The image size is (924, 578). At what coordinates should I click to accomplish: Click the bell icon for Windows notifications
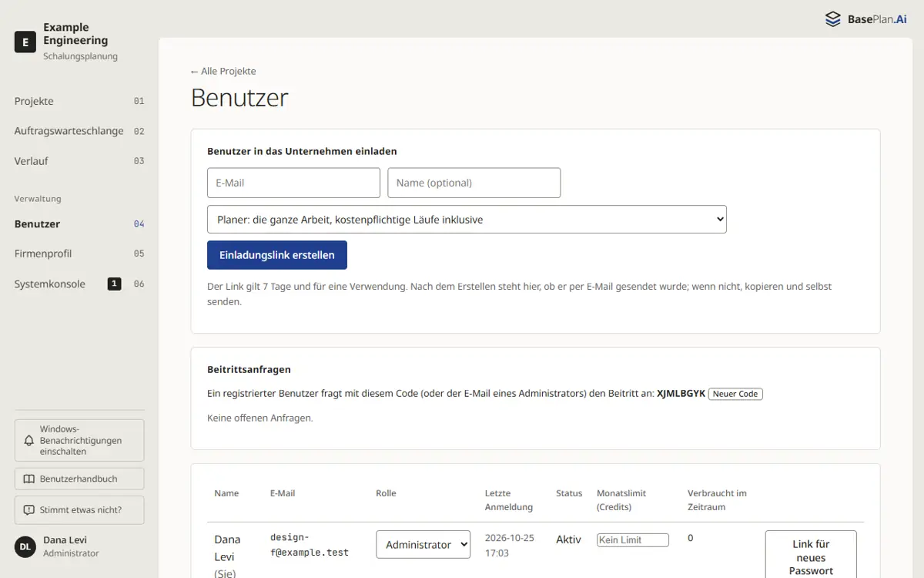click(x=29, y=441)
